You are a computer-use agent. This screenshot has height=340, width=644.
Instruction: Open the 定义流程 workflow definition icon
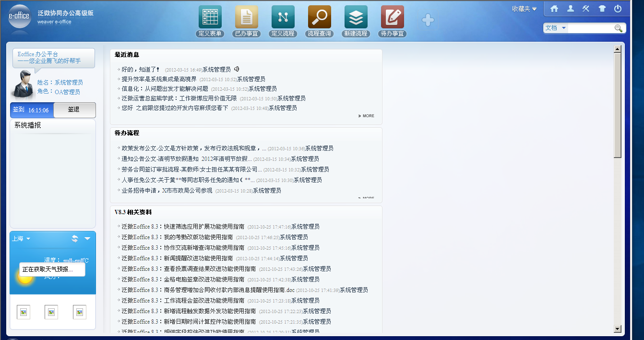click(283, 17)
